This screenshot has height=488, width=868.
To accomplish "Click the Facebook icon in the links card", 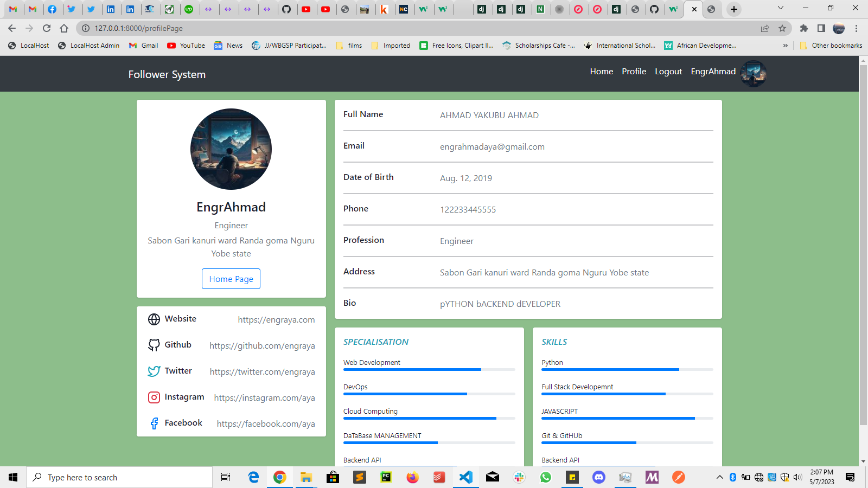I will (154, 423).
